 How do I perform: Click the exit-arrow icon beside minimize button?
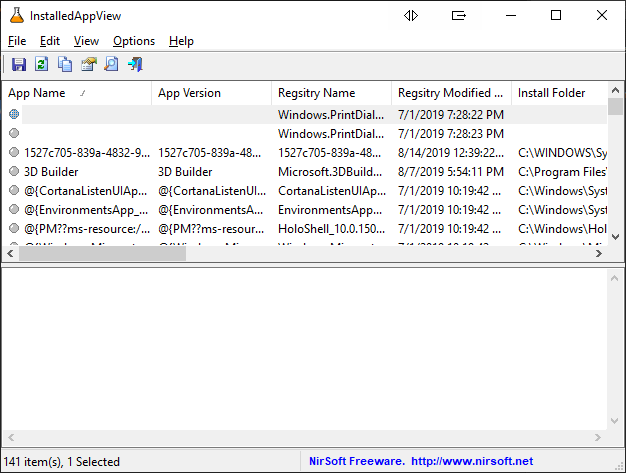459,16
